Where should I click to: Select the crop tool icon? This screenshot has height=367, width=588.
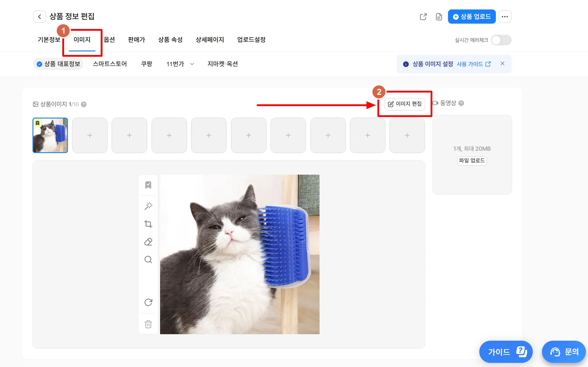point(148,224)
